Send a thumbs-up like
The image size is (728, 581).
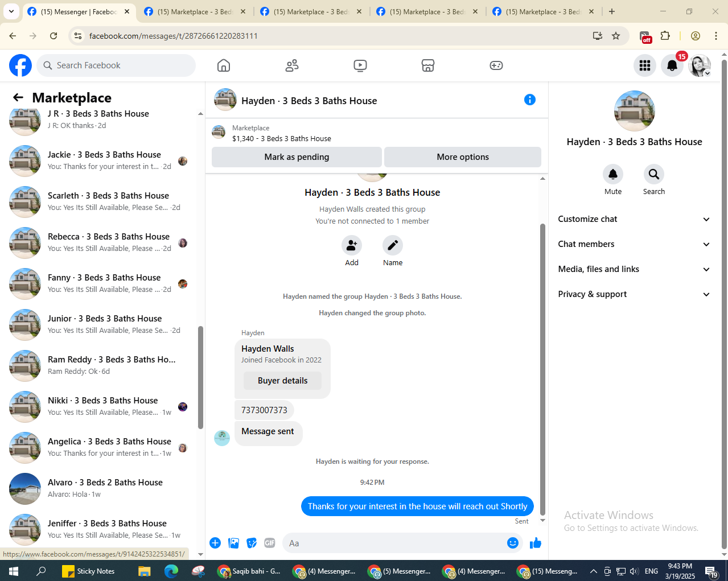(x=536, y=543)
